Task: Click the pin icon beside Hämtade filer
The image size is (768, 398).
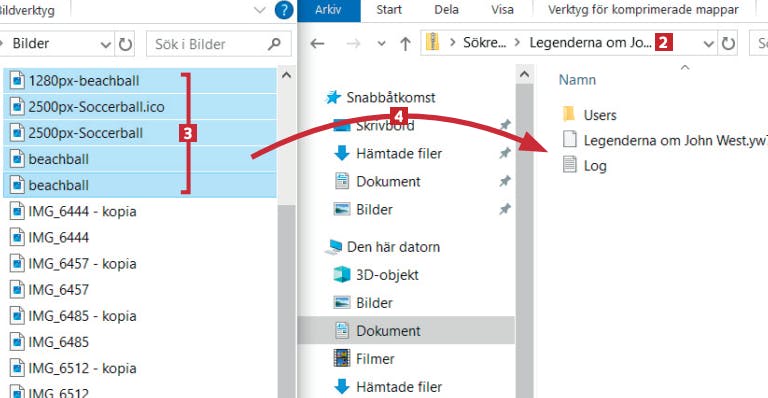Action: coord(504,153)
